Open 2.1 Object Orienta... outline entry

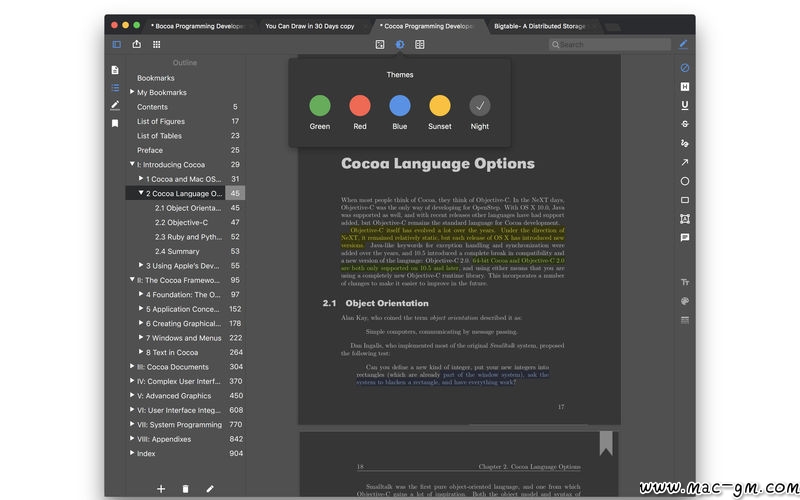[x=186, y=208]
